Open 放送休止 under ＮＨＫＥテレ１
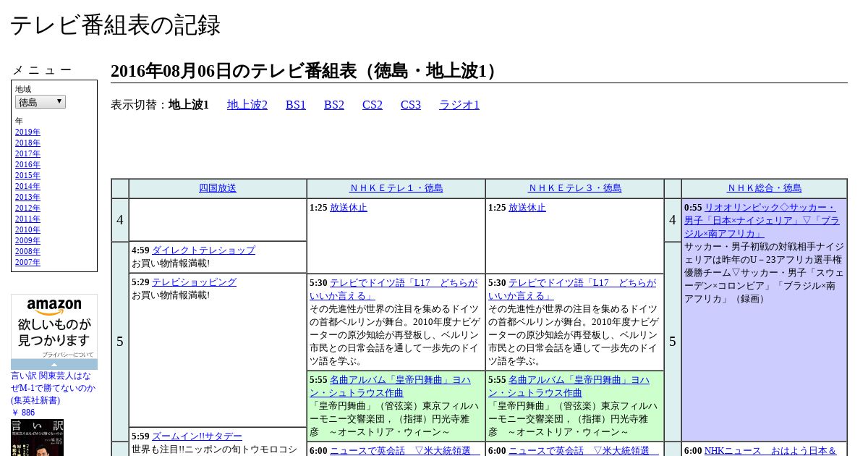Viewport: 868px width, 456px height. 349,208
